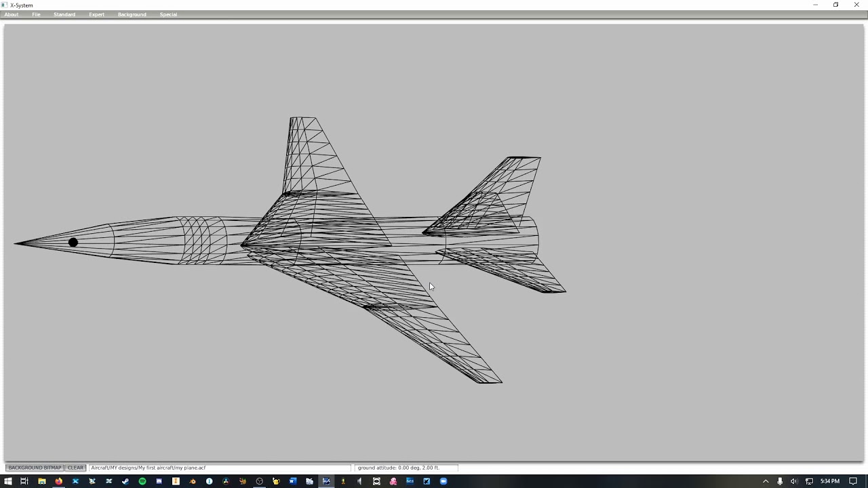Open the Background menu
Viewport: 868px width, 488px height.
click(x=132, y=14)
